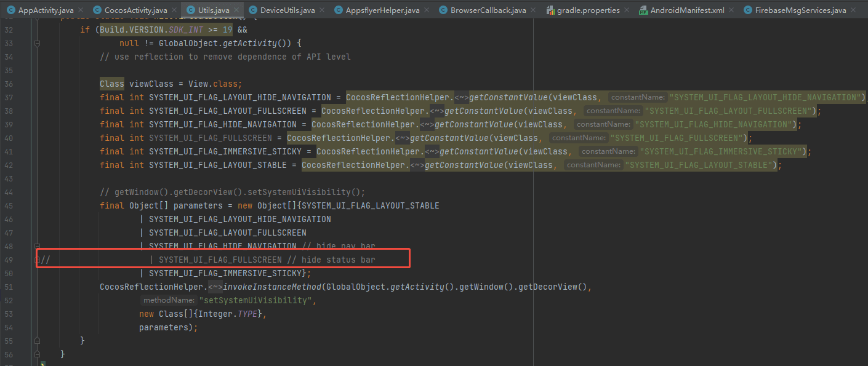Click the commented getWindow().getDecorView() line

pos(233,192)
